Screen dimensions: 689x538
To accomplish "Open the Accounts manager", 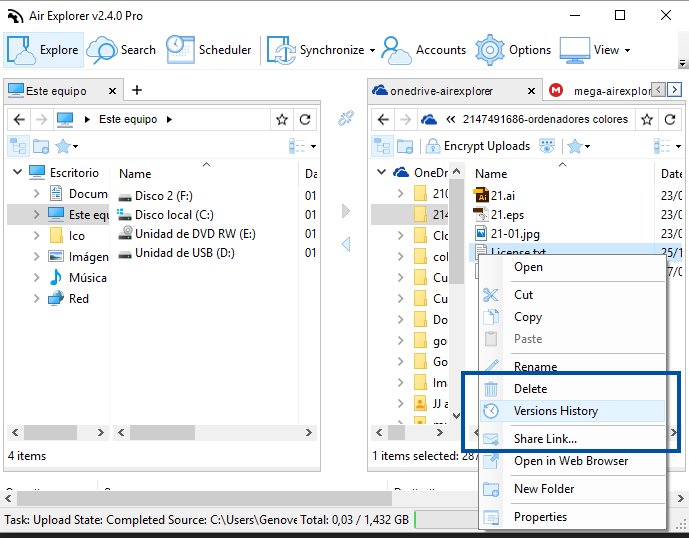I will click(424, 50).
